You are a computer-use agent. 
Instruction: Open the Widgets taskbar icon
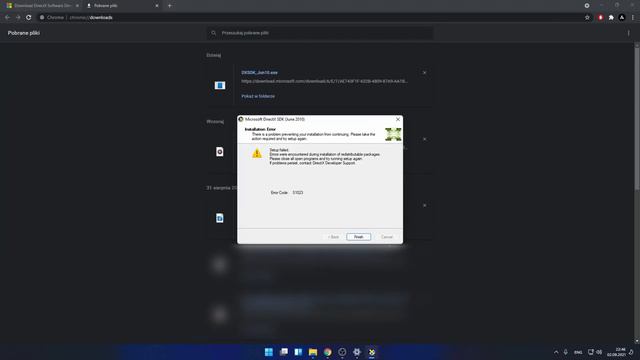point(298,352)
